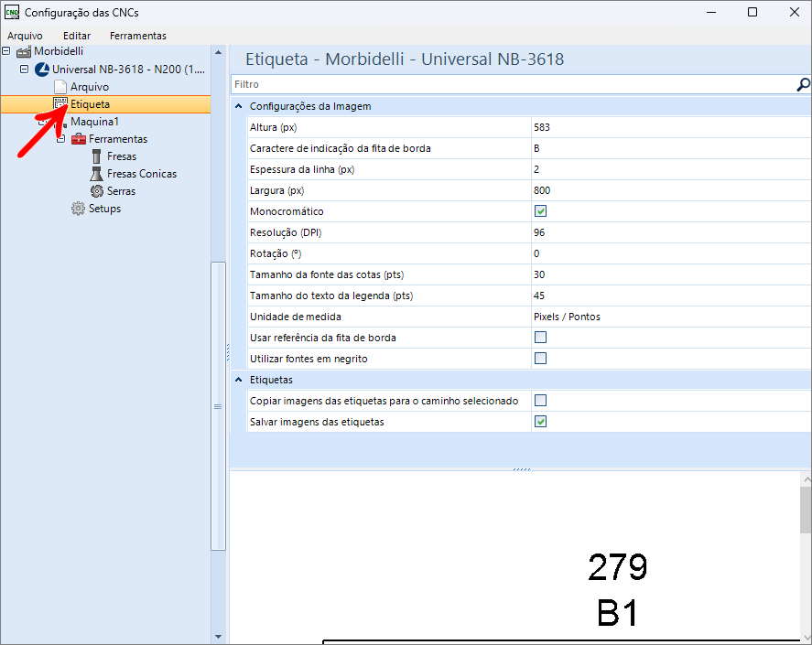The image size is (812, 645).
Task: Enable Utilizar fontes em negrito
Action: tap(540, 359)
